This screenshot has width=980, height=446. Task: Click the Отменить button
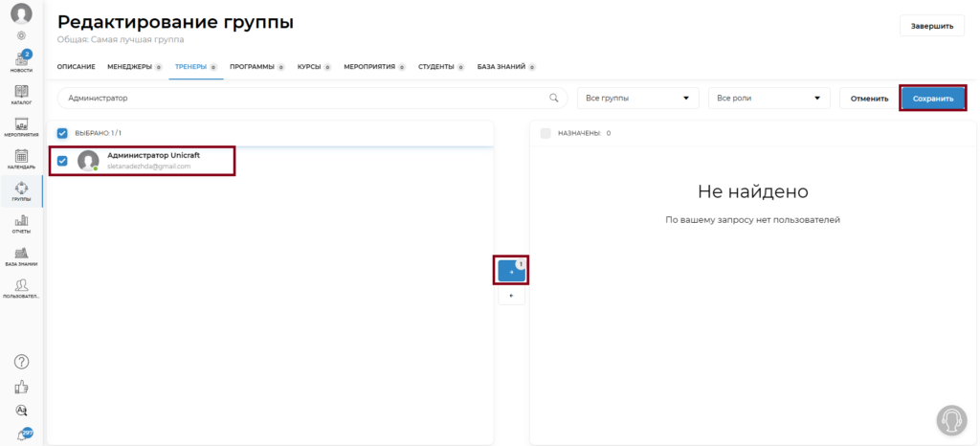869,99
